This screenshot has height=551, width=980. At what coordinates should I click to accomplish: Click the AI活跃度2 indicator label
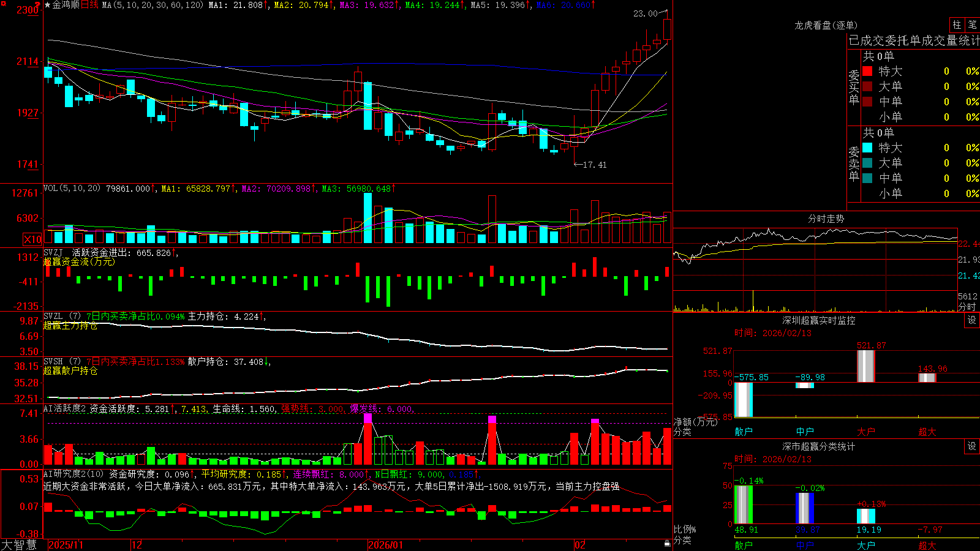[x=65, y=408]
